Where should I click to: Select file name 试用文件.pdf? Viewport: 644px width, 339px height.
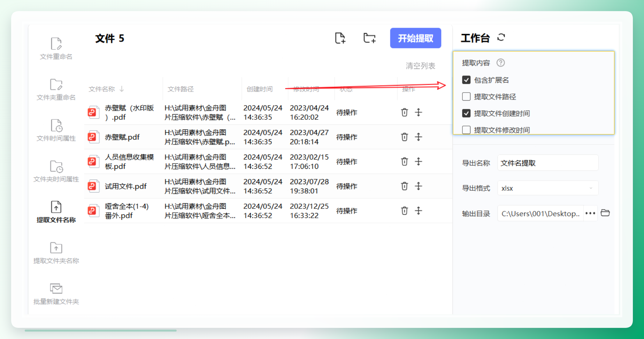(126, 186)
